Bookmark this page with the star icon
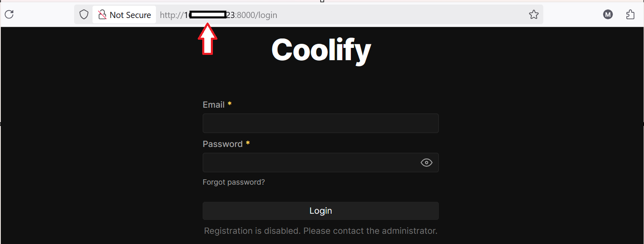This screenshot has height=244, width=644. tap(534, 15)
